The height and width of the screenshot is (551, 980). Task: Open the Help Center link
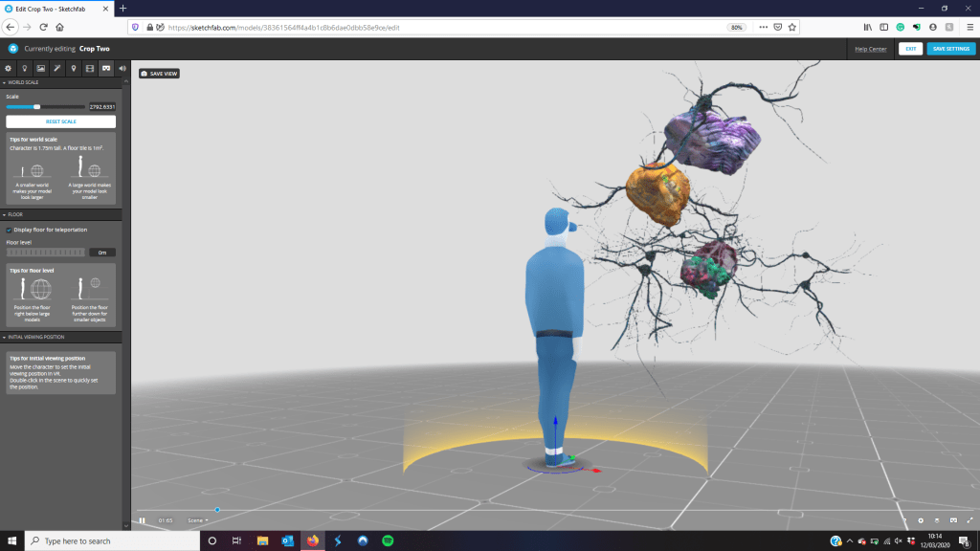click(870, 48)
